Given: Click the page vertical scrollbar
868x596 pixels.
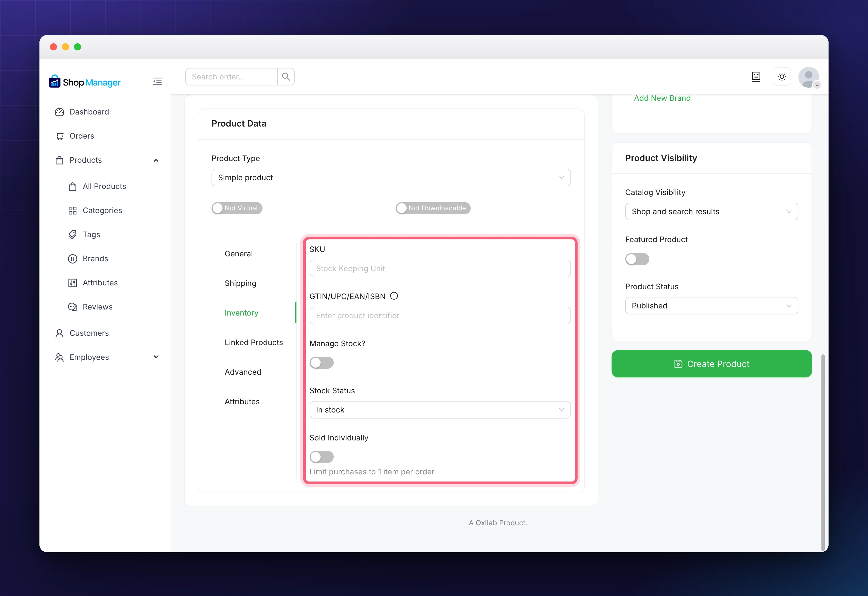Looking at the screenshot, I should [823, 452].
